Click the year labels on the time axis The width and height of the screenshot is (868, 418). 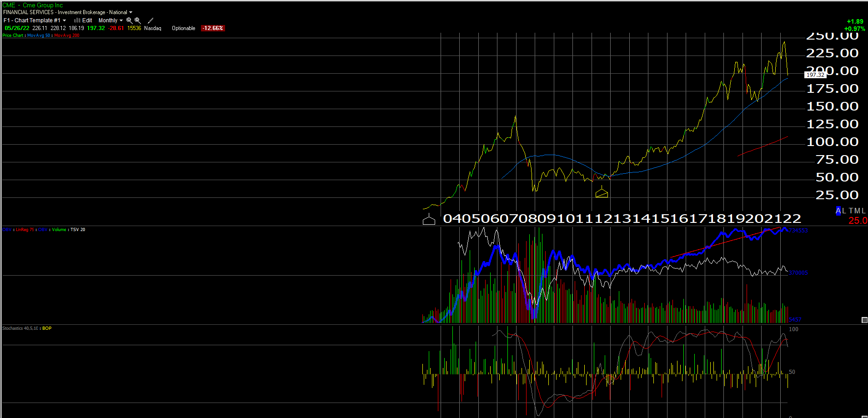[622, 219]
